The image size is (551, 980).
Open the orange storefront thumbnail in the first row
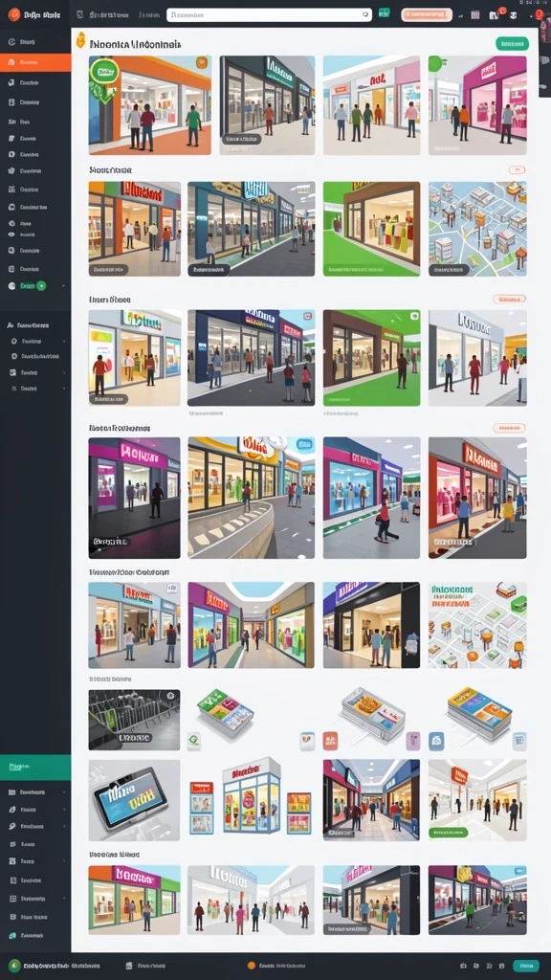tap(150, 105)
